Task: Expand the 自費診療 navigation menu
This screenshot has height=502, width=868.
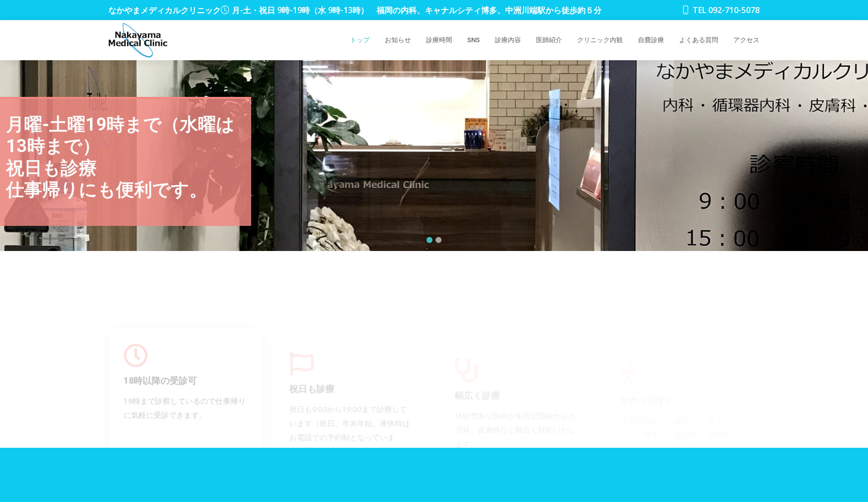Action: pyautogui.click(x=650, y=40)
